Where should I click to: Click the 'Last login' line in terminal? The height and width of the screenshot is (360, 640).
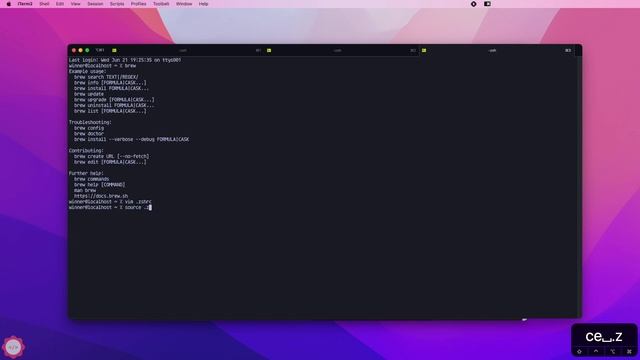(x=125, y=60)
